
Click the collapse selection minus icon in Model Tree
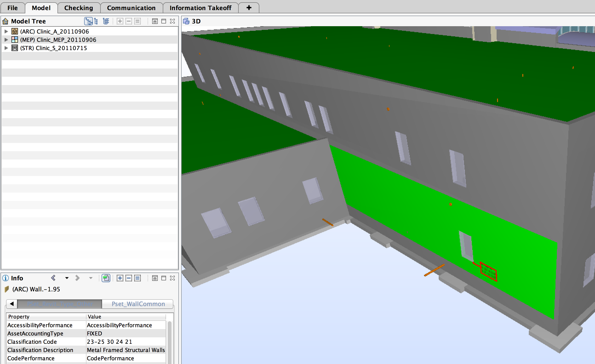coord(129,21)
